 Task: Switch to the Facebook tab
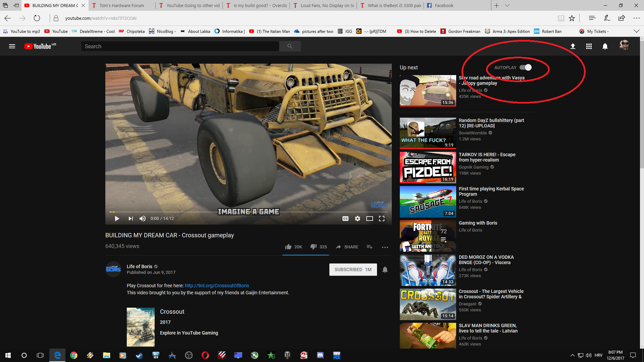(458, 5)
